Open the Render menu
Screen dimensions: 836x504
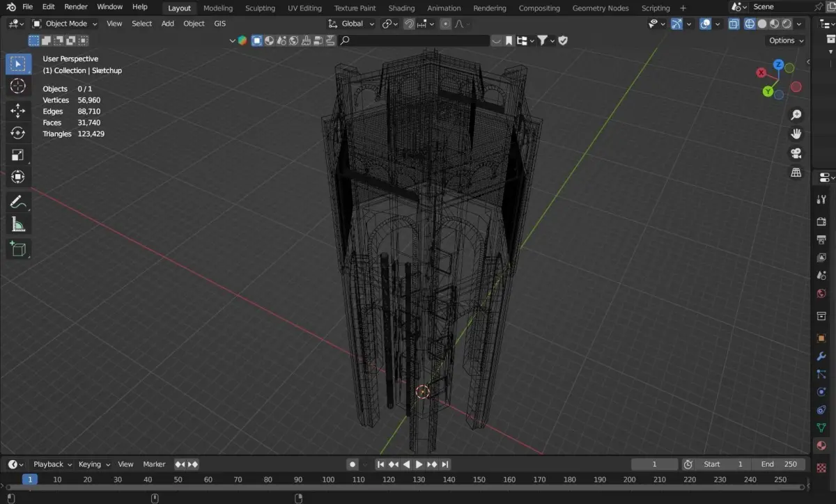click(76, 7)
